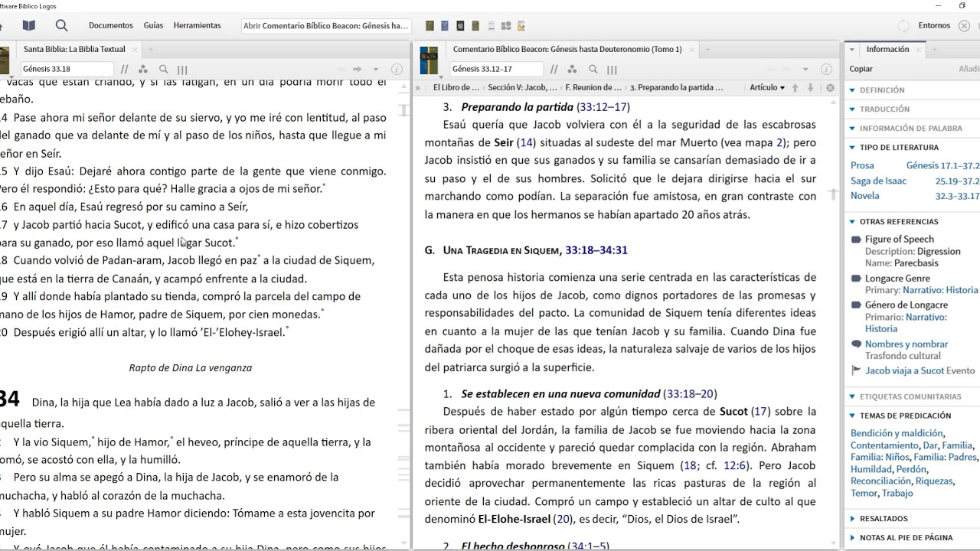
Task: Open visual filters in Biblia Textual panel
Action: point(143,69)
